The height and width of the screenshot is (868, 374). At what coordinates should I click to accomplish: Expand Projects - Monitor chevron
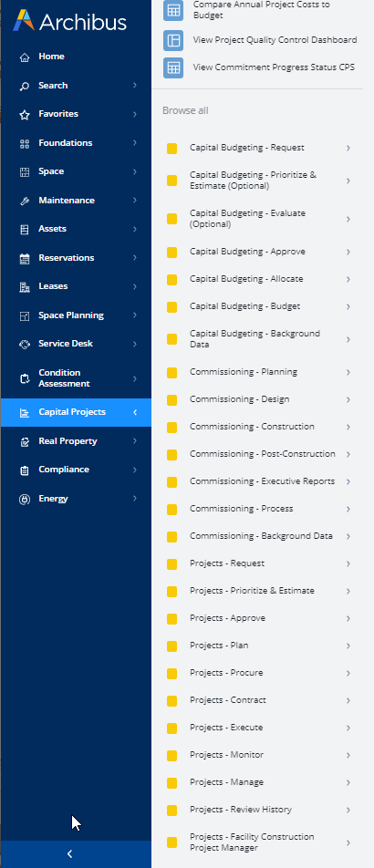(348, 755)
